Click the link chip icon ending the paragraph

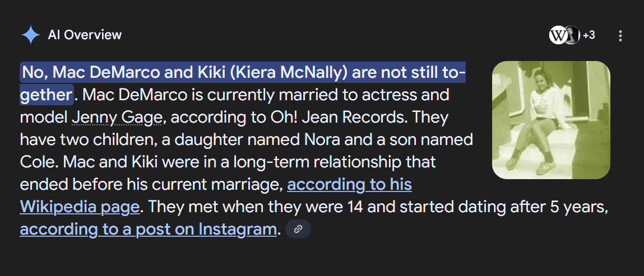[298, 229]
